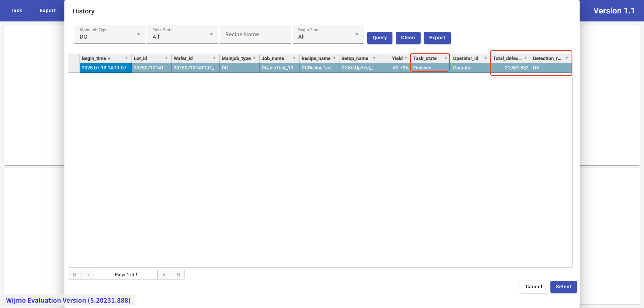644x308 pixels.
Task: Open filter for Wafer_id column
Action: [x=214, y=58]
